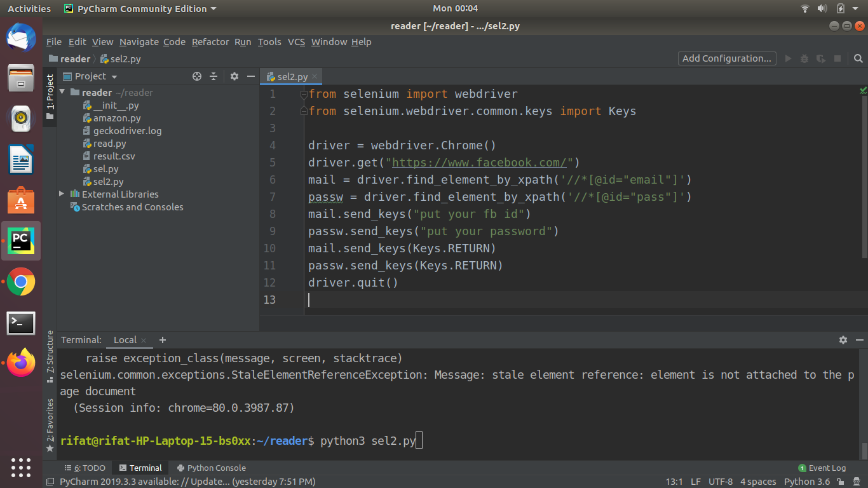Click Activities in the top bar

[29, 8]
